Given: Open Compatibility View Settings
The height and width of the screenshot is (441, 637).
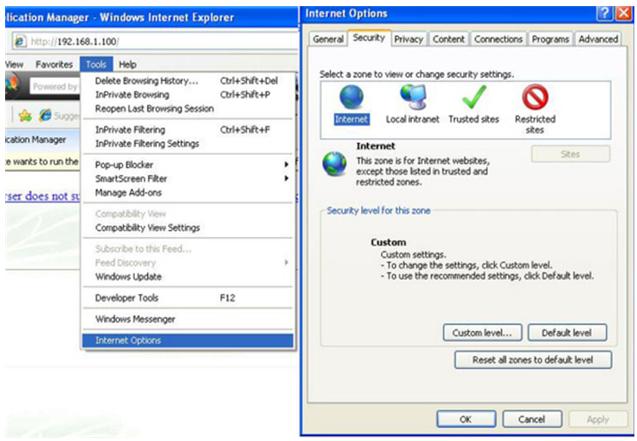Looking at the screenshot, I should coord(187,227).
